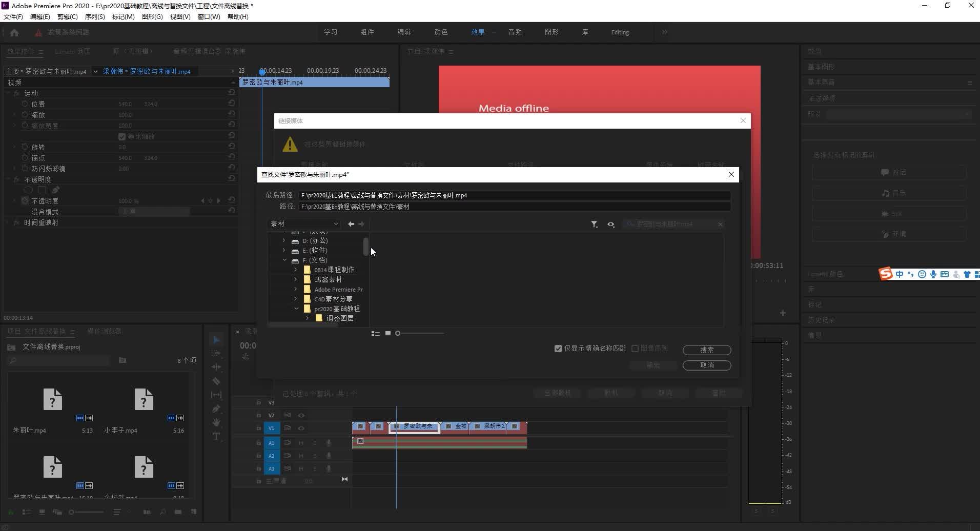Image resolution: width=980 pixels, height=531 pixels.
Task: Open the view options eye icon in dialog
Action: (x=610, y=224)
